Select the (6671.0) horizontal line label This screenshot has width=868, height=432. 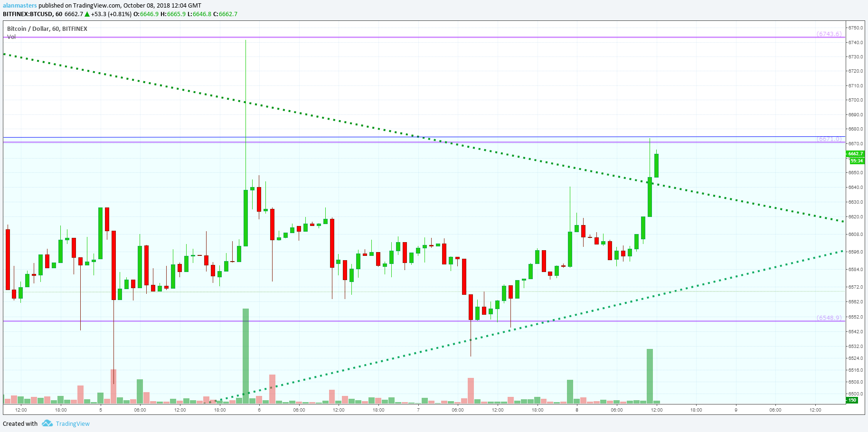click(829, 139)
